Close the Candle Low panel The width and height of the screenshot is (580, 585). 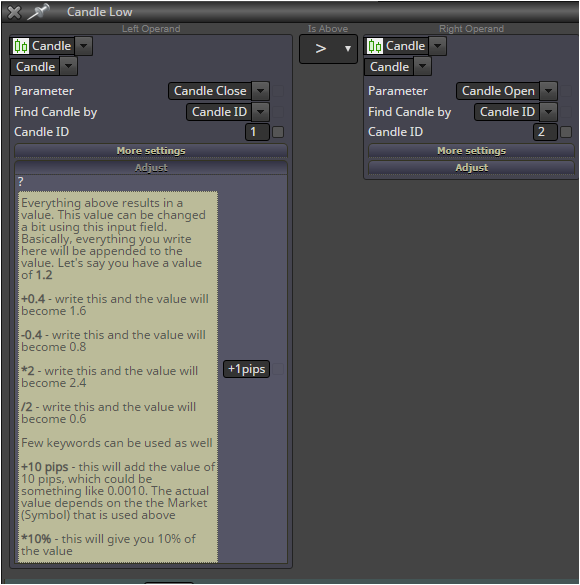(x=14, y=12)
